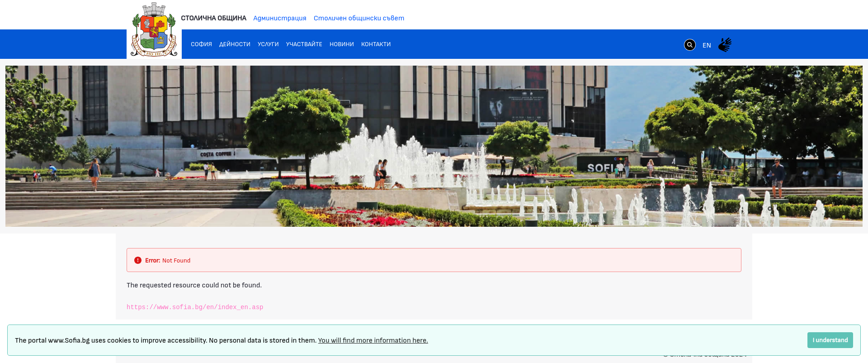Follow the Столичен общински съвет link
This screenshot has width=868, height=363.
click(x=359, y=18)
